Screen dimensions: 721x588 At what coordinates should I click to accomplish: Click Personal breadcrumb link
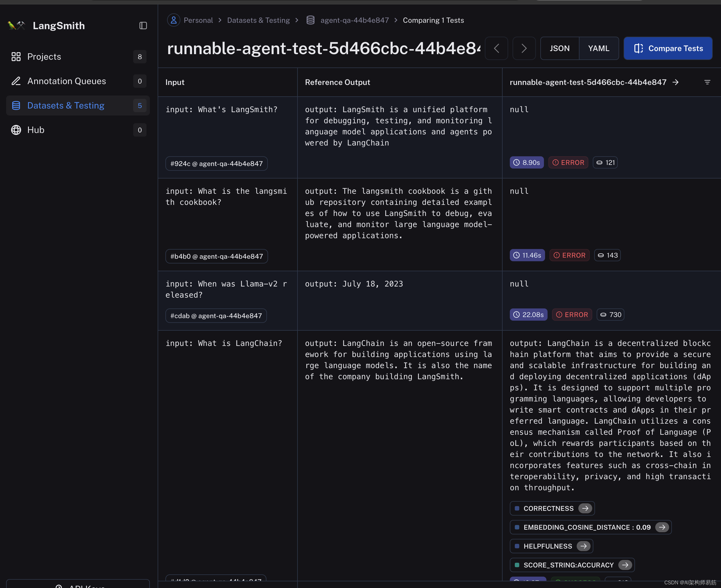[198, 20]
